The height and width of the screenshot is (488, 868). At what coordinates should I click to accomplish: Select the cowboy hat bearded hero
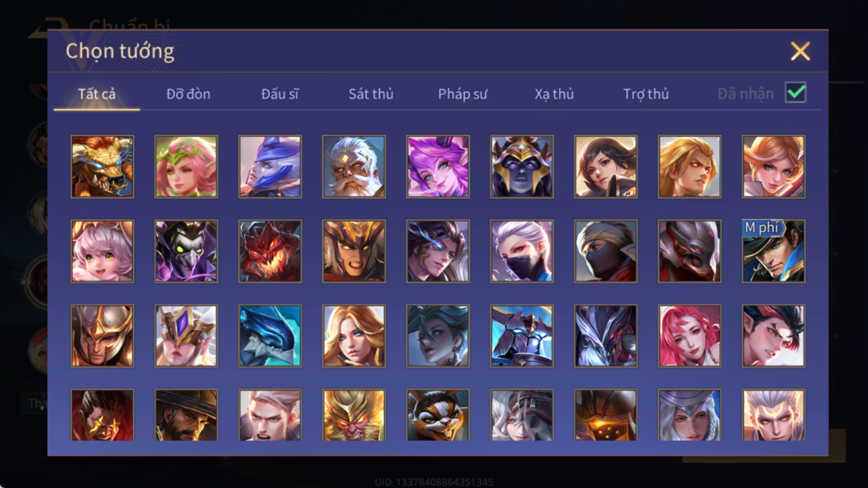click(x=186, y=415)
